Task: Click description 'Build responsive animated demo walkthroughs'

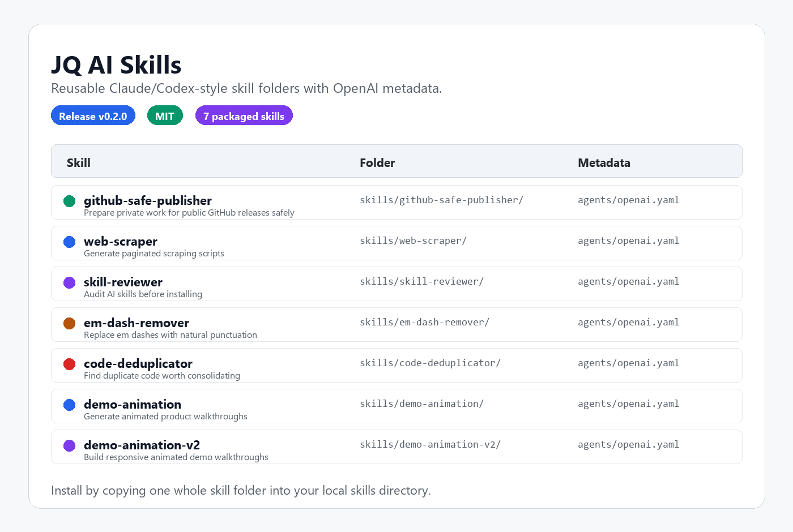Action: pos(176,457)
